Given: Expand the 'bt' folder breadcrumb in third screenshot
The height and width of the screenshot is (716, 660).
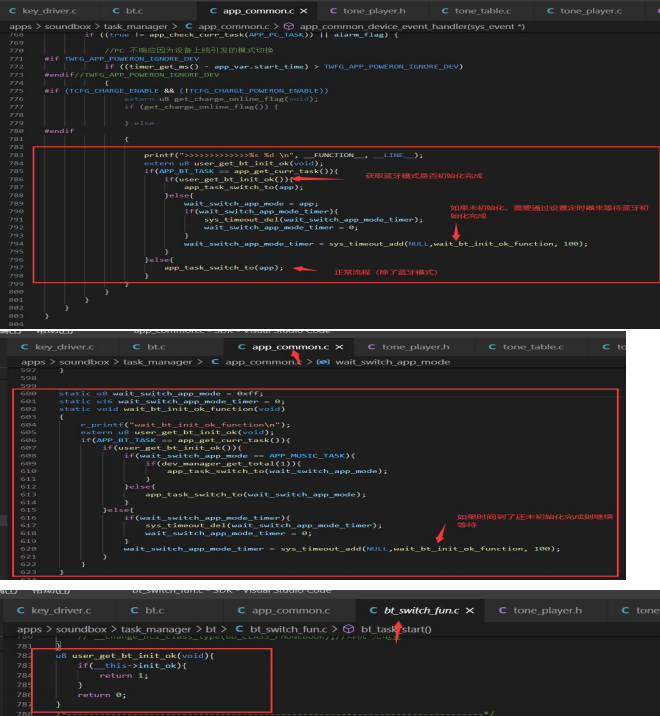Looking at the screenshot, I should (211, 629).
